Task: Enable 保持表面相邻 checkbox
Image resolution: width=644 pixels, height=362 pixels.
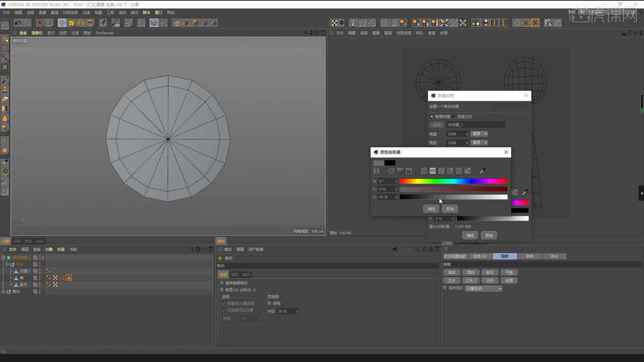Action: [x=222, y=283]
